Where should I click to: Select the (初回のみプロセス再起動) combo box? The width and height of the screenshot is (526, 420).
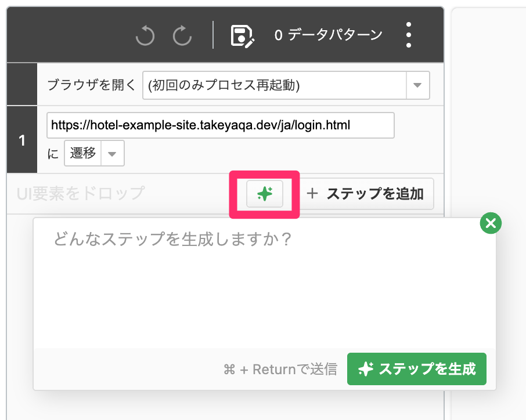[286, 85]
